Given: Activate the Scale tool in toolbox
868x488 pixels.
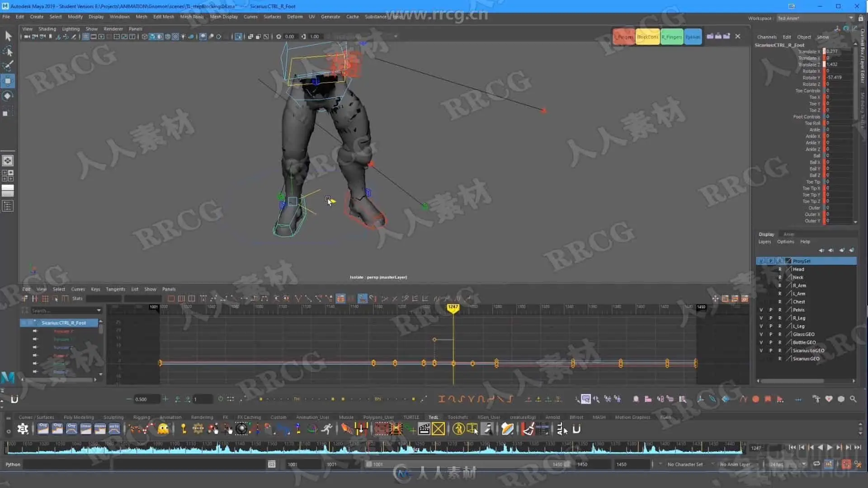Looking at the screenshot, I should click(x=8, y=111).
